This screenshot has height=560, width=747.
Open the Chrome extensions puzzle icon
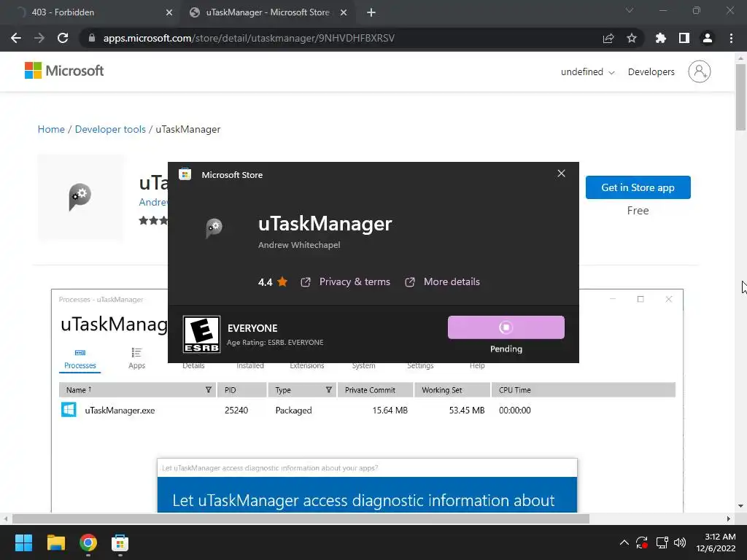coord(661,38)
